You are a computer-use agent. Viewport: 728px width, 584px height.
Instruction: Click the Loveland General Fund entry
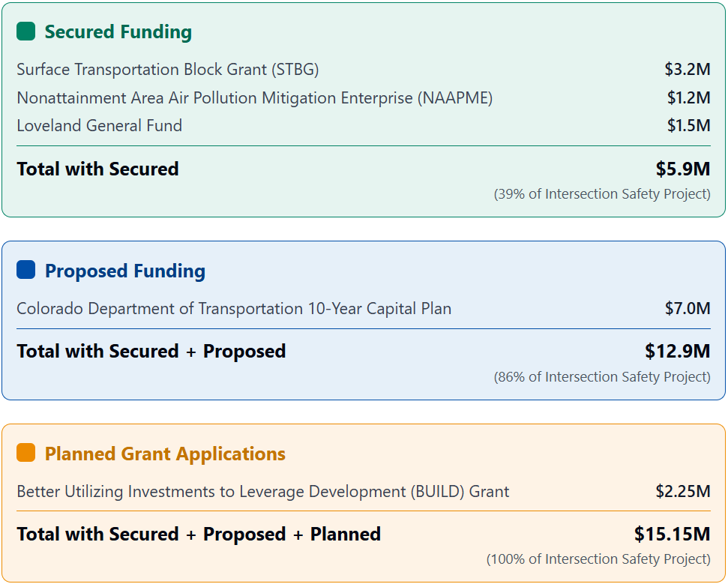100,126
